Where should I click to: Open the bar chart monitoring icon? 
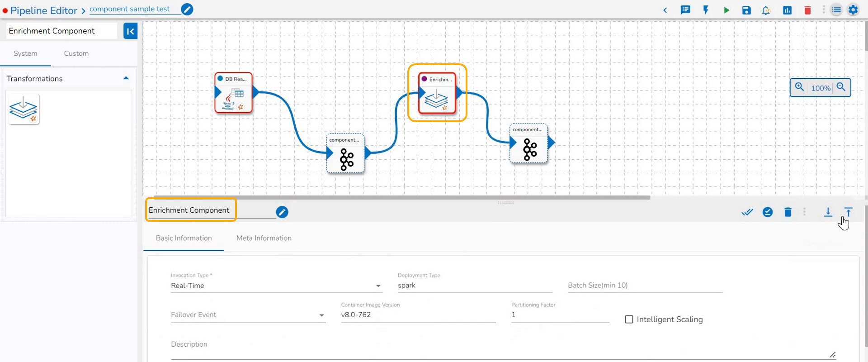(x=787, y=10)
